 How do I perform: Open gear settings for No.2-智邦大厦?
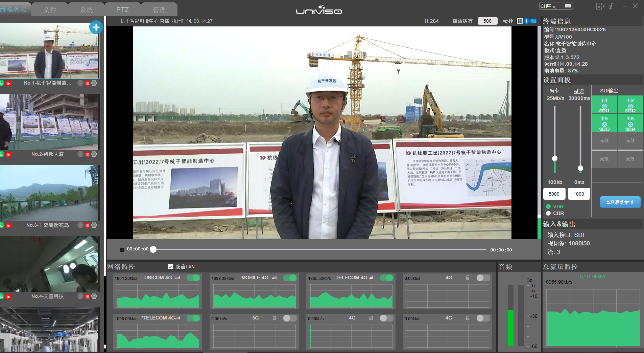coord(94,154)
